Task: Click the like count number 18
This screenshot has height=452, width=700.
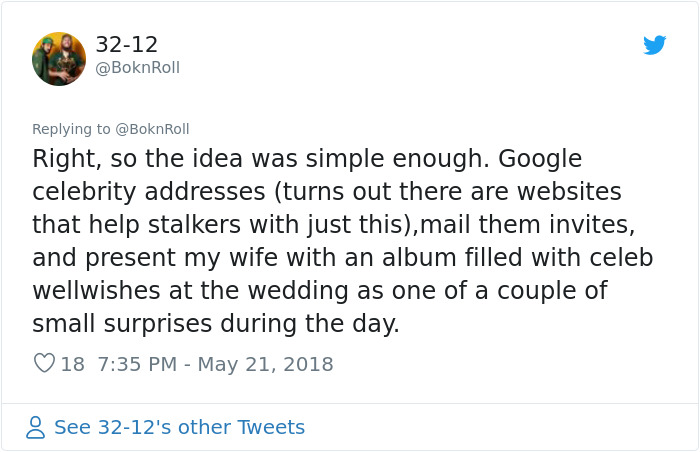Action: click(73, 364)
